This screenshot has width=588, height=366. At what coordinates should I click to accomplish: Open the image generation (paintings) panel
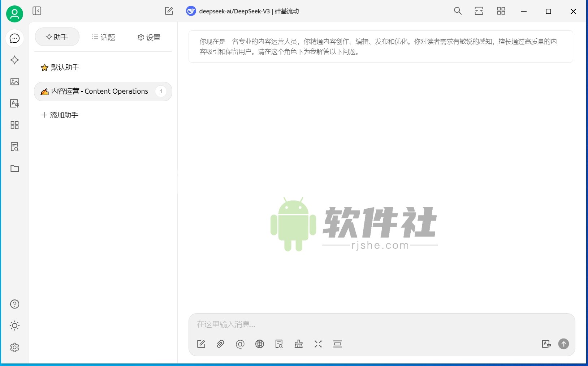(x=14, y=82)
